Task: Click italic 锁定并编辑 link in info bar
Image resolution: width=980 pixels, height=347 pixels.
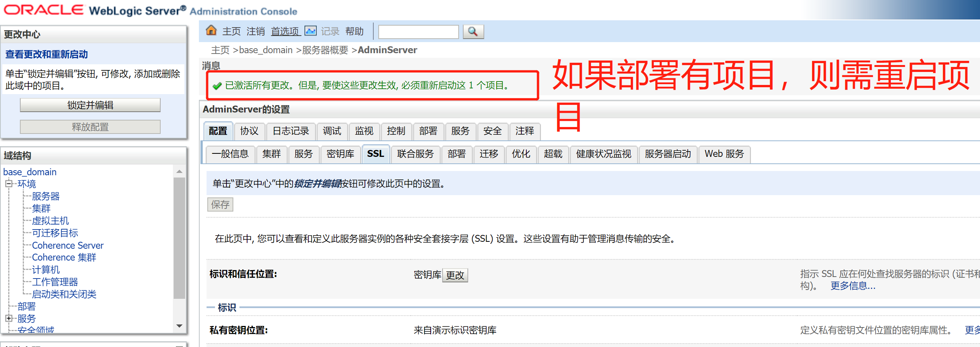Action: click(x=317, y=184)
